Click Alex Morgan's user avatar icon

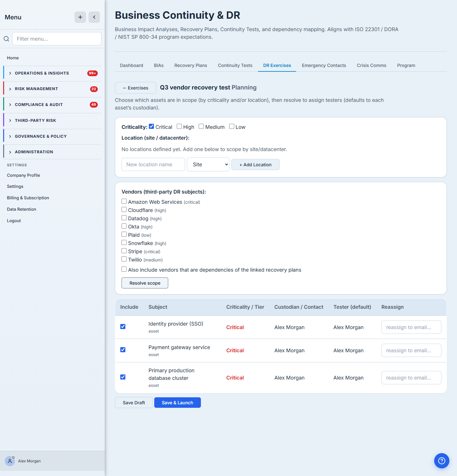(x=10, y=461)
